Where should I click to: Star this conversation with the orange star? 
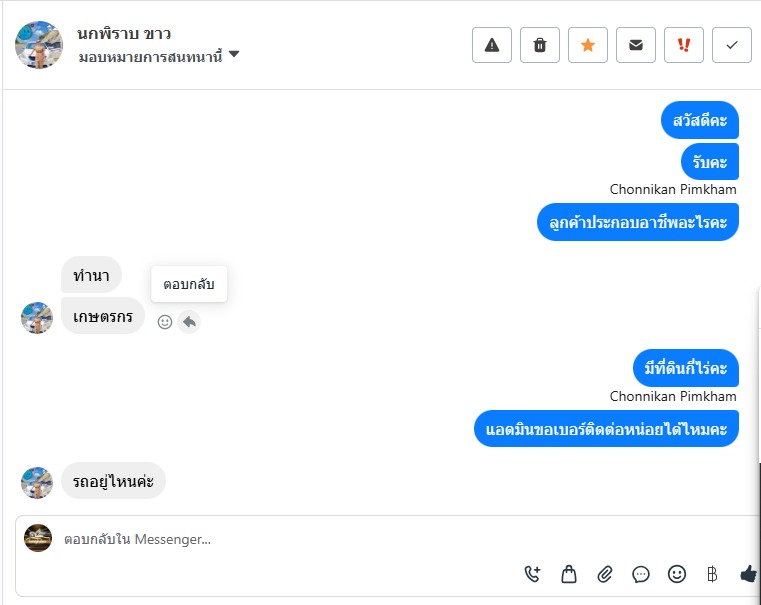point(588,45)
